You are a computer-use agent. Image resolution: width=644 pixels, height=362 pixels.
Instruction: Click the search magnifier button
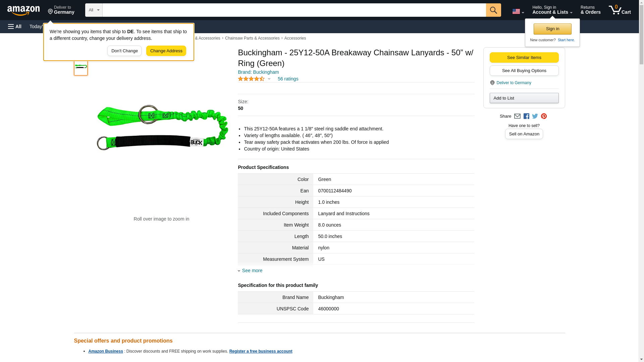(x=493, y=10)
